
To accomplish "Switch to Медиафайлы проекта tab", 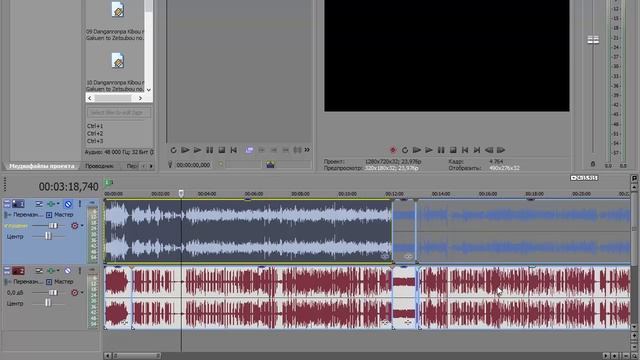I will [x=42, y=166].
